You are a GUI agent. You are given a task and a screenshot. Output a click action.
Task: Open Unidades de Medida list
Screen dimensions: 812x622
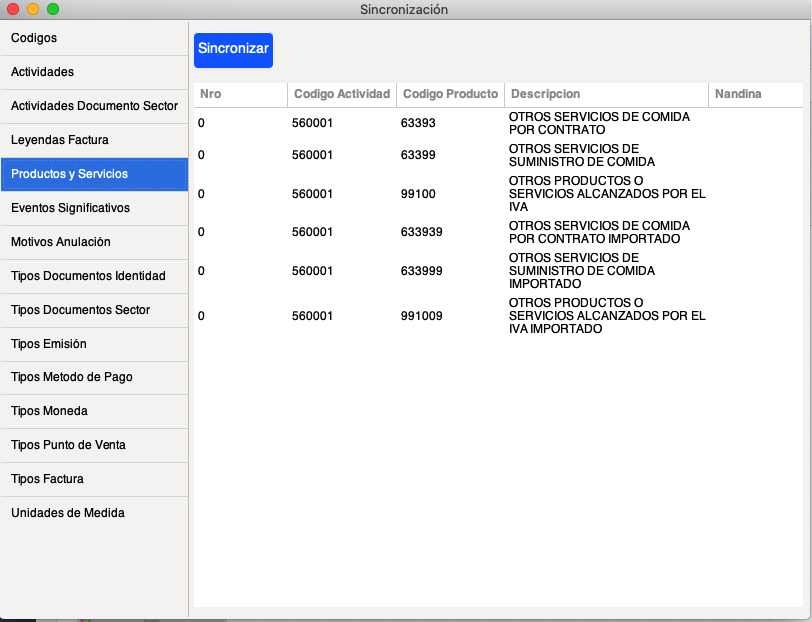94,513
